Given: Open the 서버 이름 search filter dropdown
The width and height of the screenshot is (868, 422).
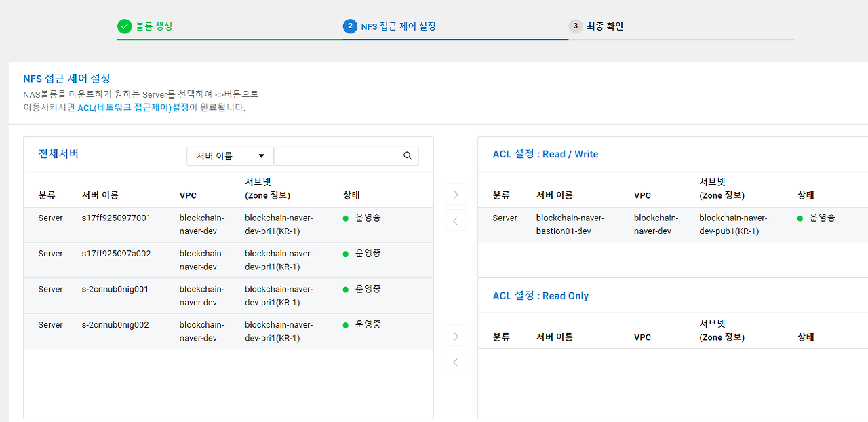Looking at the screenshot, I should pyautogui.click(x=230, y=156).
